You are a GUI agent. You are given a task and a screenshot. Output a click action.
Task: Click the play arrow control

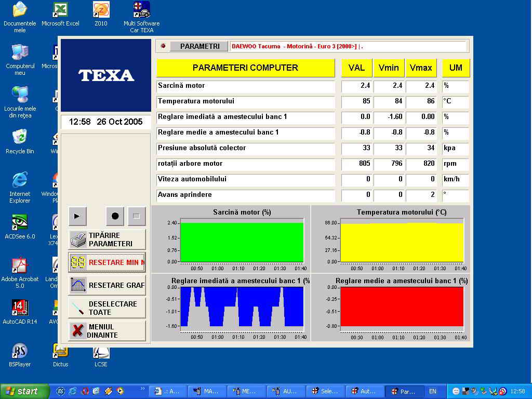tap(77, 216)
